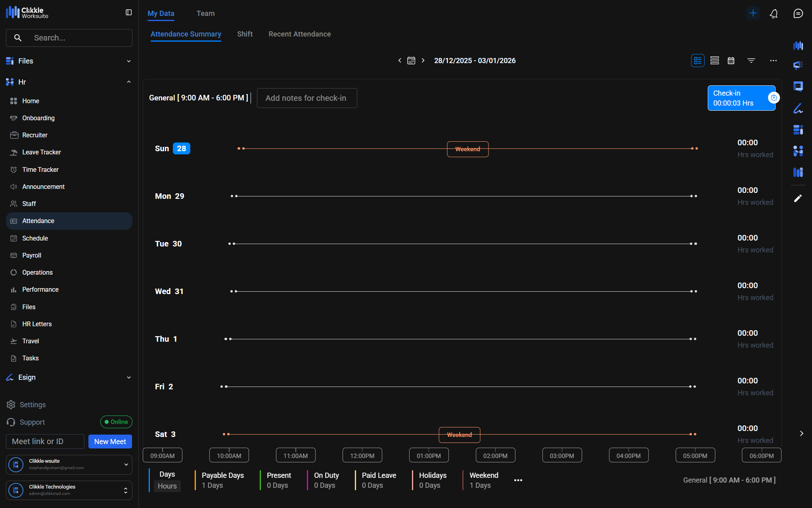Switch to the Team tab
Image resolution: width=812 pixels, height=508 pixels.
205,13
